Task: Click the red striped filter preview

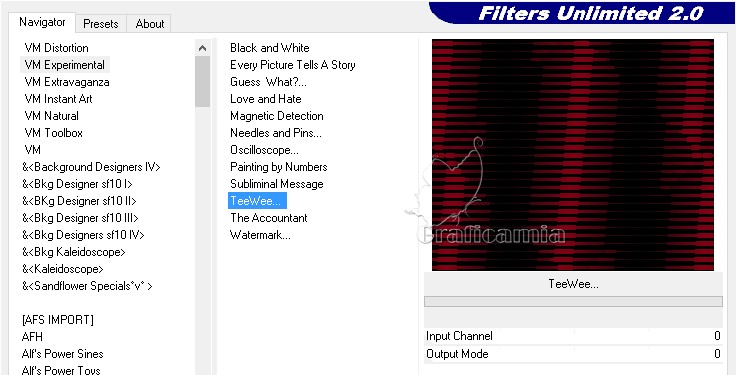Action: [x=573, y=155]
